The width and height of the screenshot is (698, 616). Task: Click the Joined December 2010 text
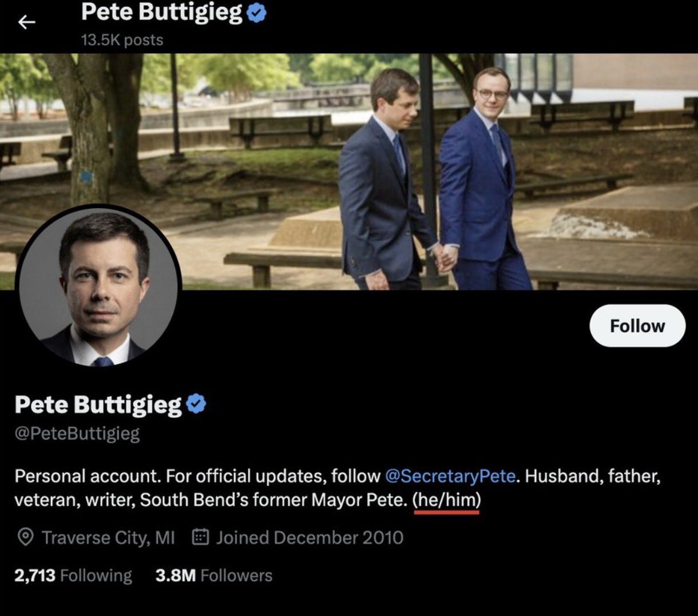click(x=310, y=538)
